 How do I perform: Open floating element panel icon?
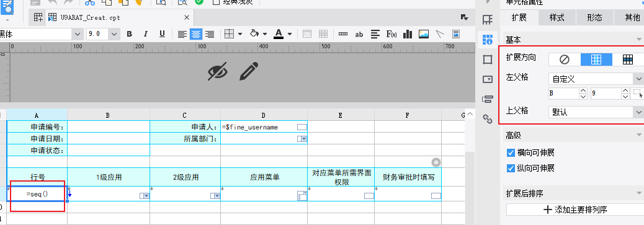coord(488,60)
